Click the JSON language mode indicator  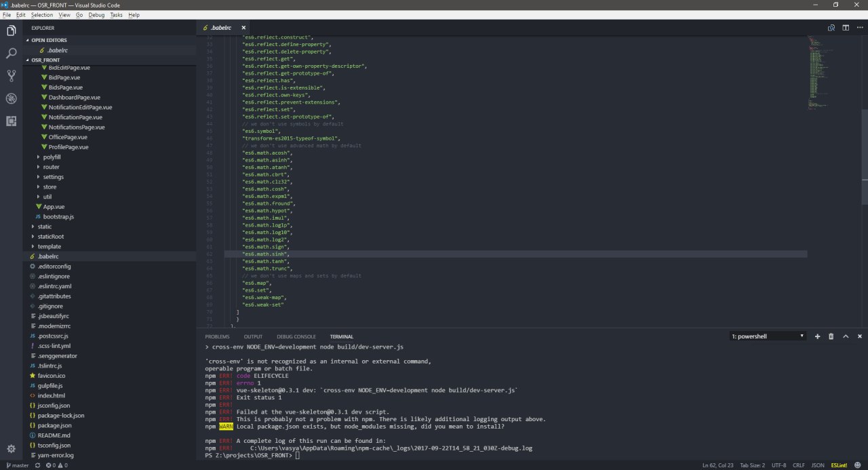tap(818, 465)
